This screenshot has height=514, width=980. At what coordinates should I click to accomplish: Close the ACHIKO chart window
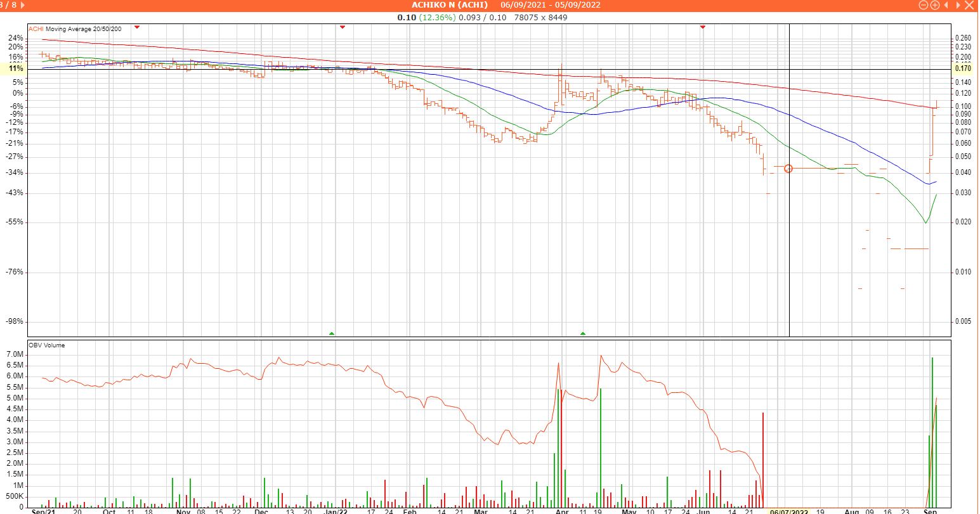[968, 5]
